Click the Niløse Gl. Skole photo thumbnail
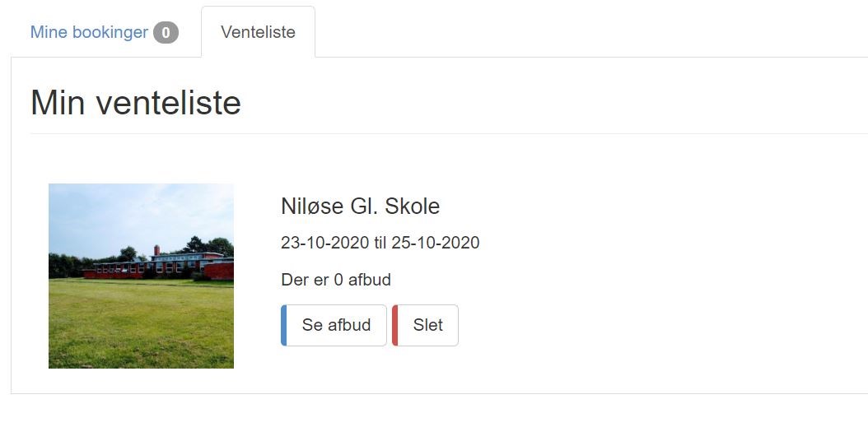 [141, 276]
